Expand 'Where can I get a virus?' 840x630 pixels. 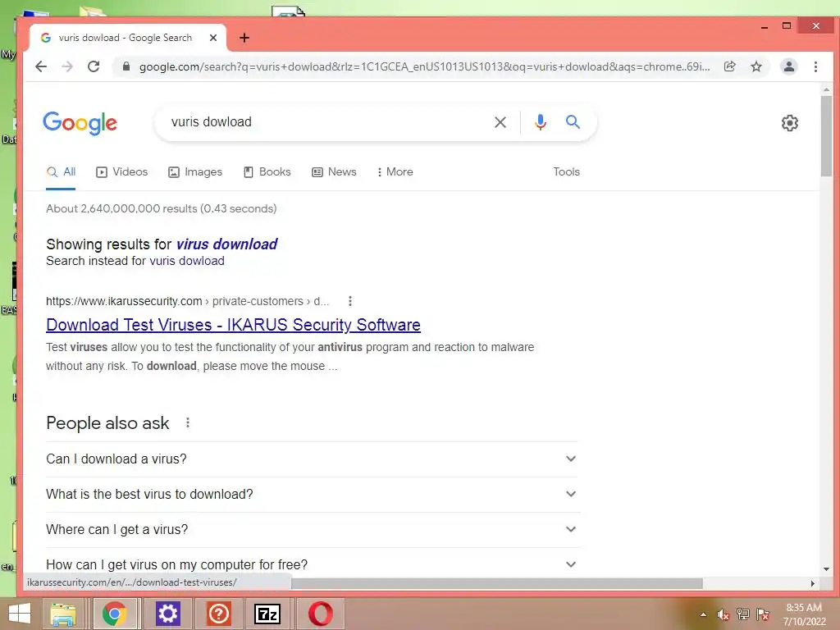313,530
